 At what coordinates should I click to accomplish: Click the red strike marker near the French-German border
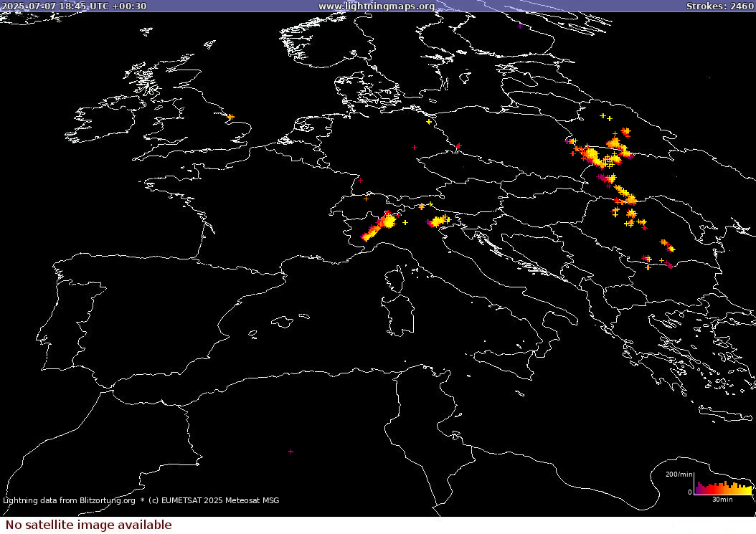pyautogui.click(x=360, y=180)
